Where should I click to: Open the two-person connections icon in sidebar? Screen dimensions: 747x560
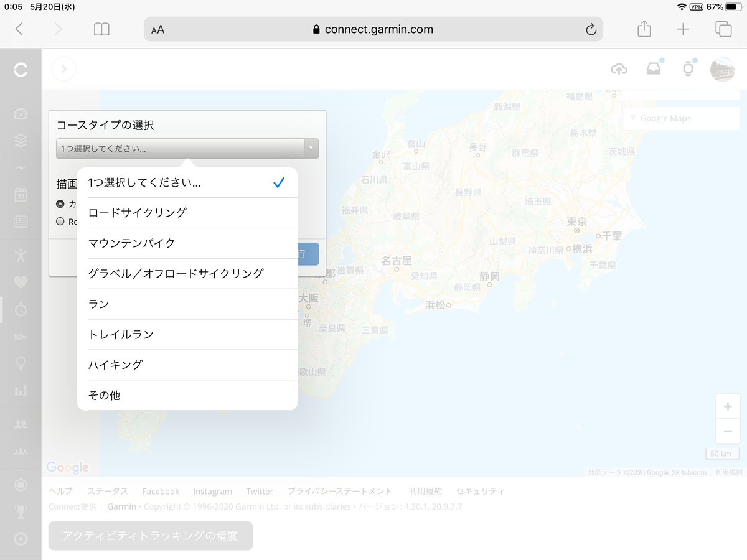point(21,424)
